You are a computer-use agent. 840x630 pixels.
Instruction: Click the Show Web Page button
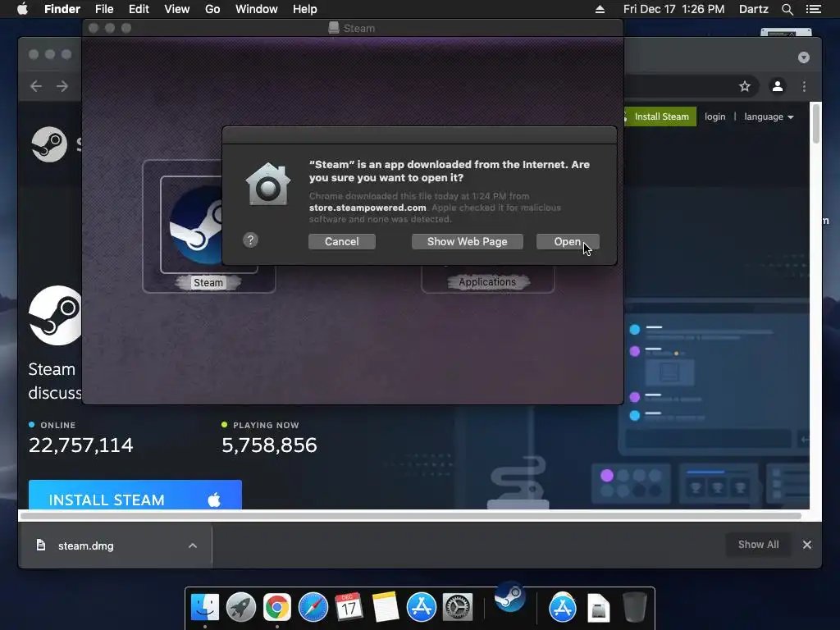coord(467,242)
